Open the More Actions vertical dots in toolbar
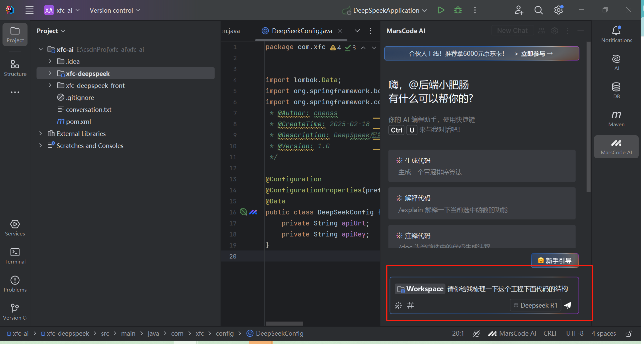The height and width of the screenshot is (344, 644). [x=475, y=10]
